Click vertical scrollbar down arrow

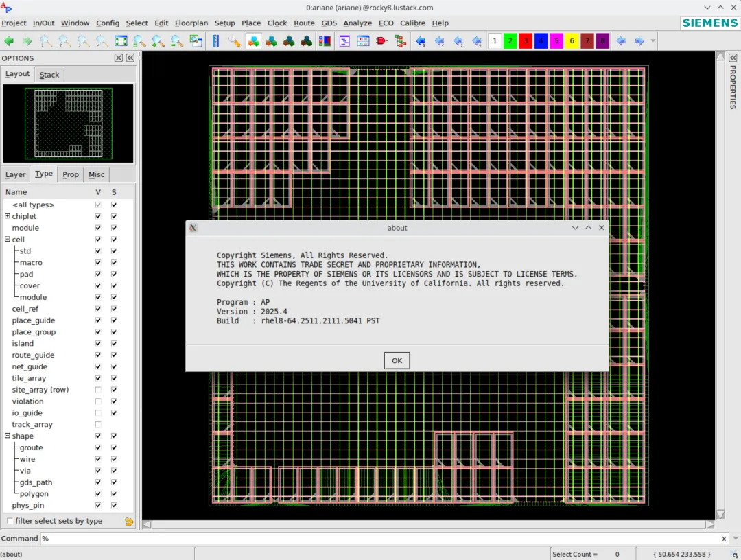pyautogui.click(x=720, y=514)
